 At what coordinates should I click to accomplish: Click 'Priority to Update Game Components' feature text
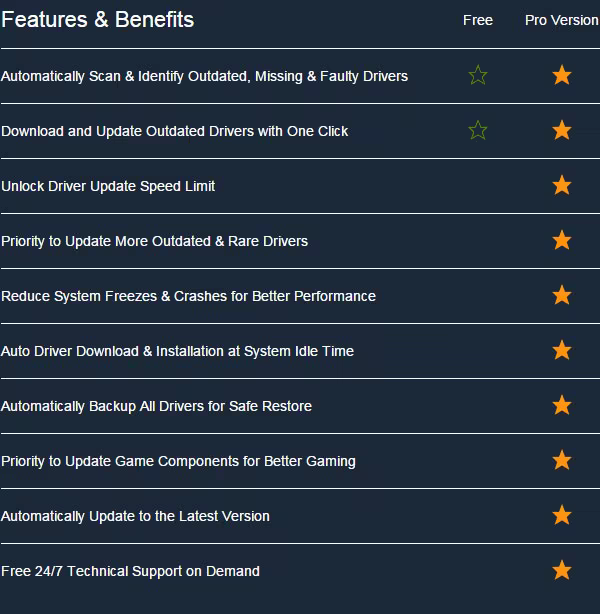178,461
